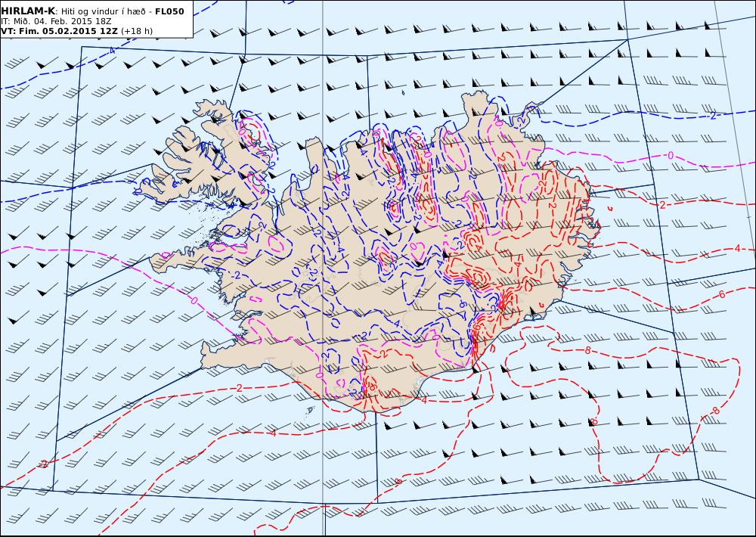This screenshot has width=756, height=537.
Task: Click the '(+18 h)' forecast offset text
Action: (x=136, y=31)
